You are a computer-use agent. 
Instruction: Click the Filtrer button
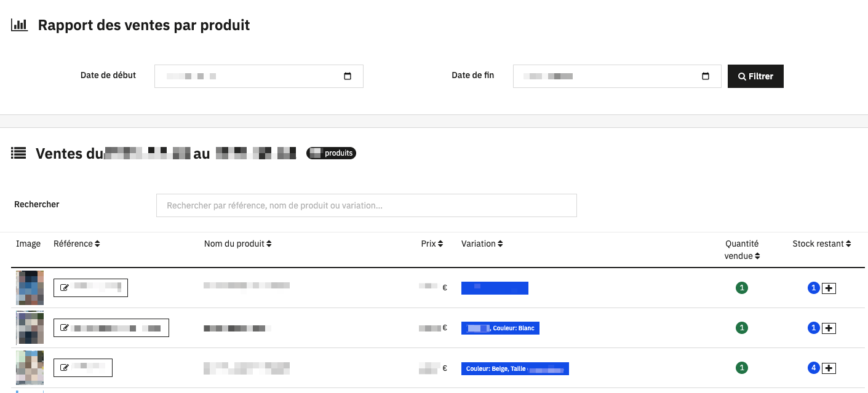click(x=755, y=76)
